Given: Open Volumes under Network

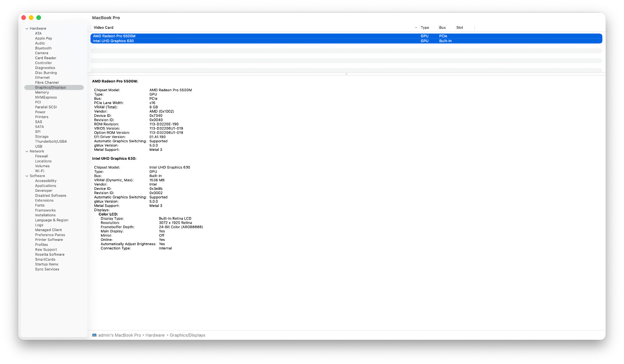Looking at the screenshot, I should tap(42, 166).
